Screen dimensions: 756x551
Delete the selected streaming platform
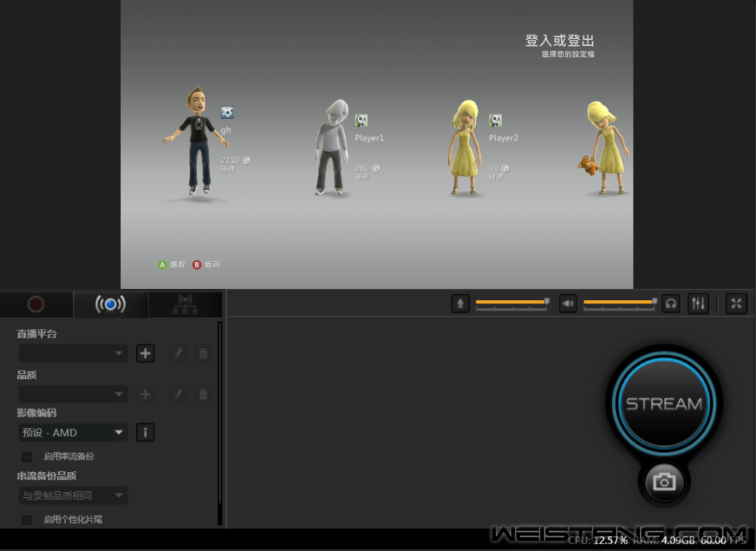[x=204, y=353]
